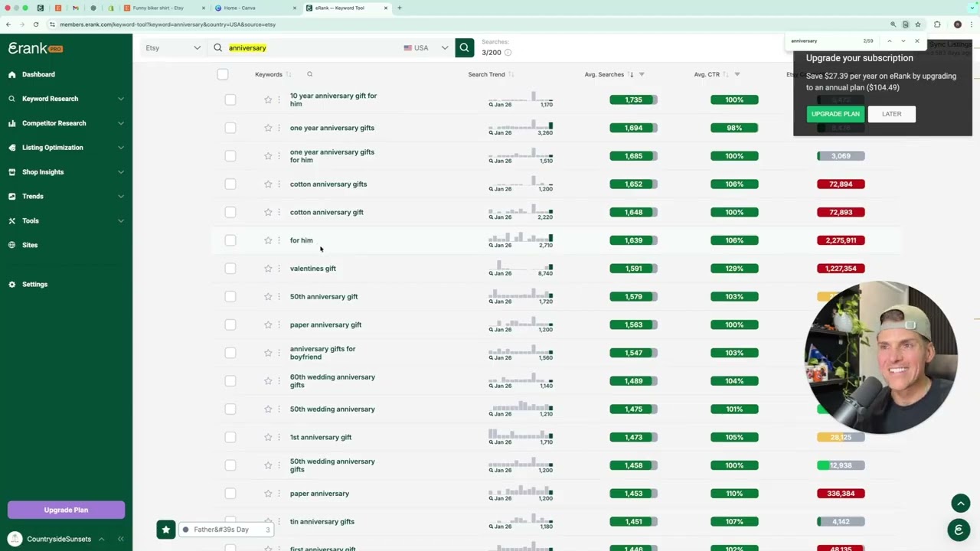The image size is (980, 551).
Task: Click the purple Upgrade Plan button
Action: pos(66,510)
